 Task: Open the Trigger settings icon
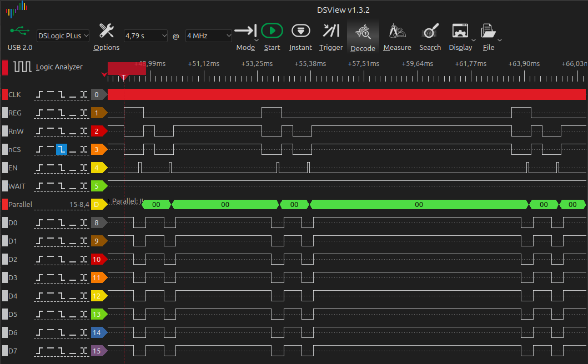click(x=331, y=31)
